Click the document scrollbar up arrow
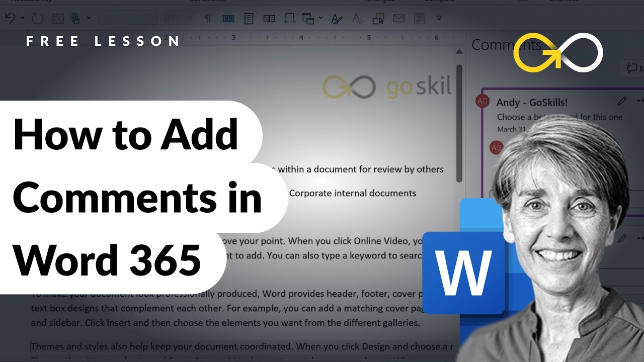Image resolution: width=644 pixels, height=362 pixels. tap(459, 52)
